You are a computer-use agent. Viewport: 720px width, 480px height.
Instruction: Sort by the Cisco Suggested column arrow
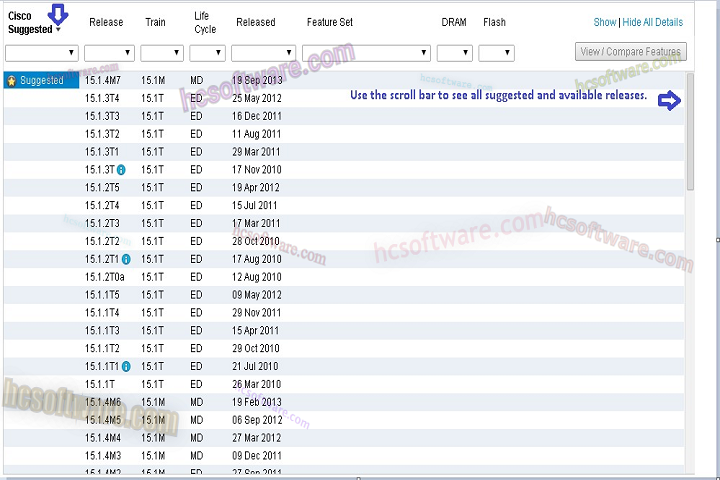pos(58,30)
